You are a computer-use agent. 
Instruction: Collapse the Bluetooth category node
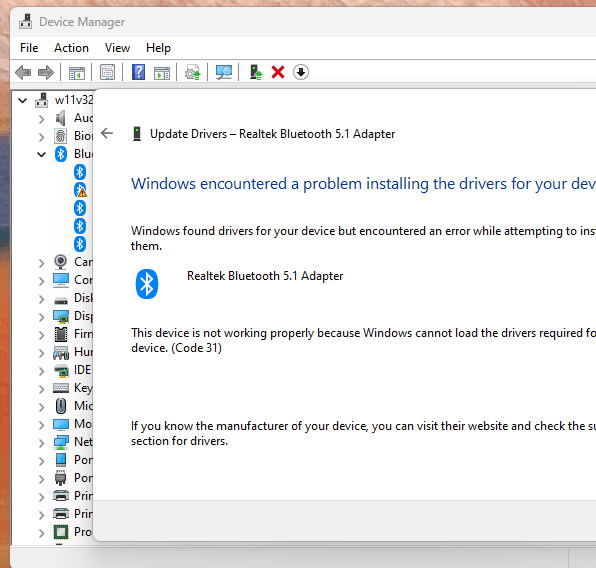[x=41, y=154]
